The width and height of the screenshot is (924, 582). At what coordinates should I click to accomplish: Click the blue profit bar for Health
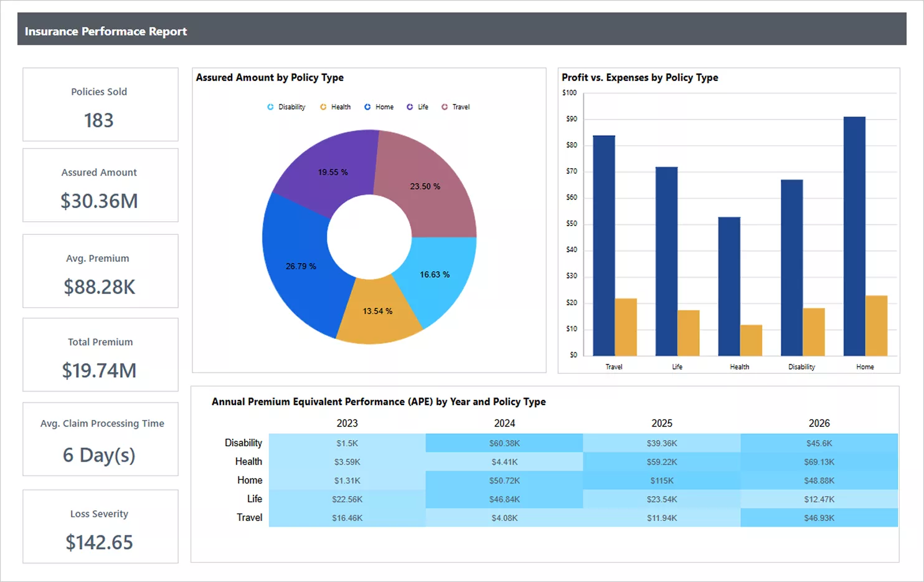click(729, 287)
